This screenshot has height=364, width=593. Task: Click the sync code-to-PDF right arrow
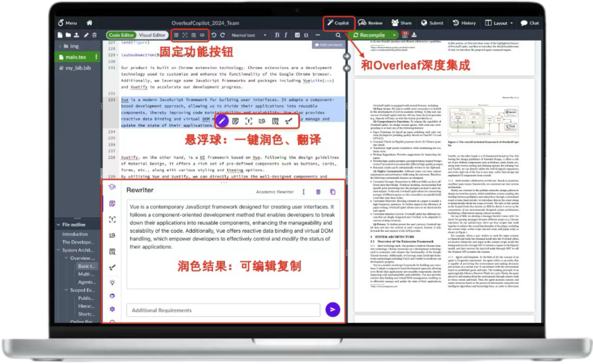point(346,57)
